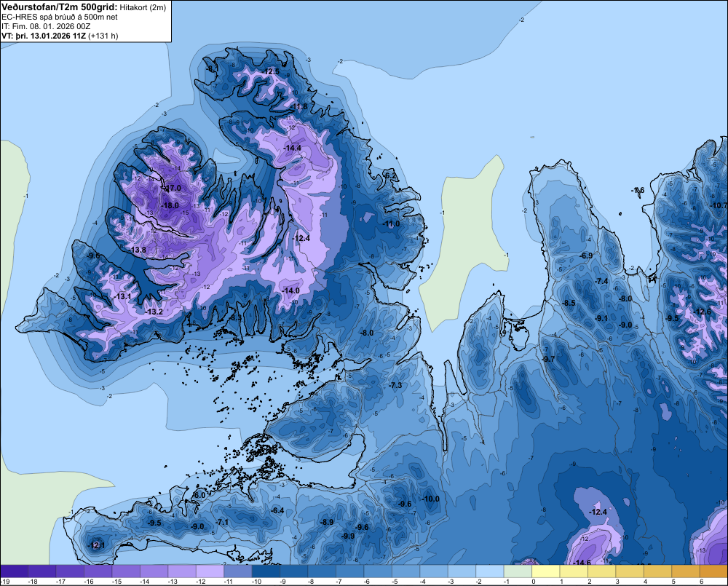Screen dimensions: 728x586
Task: Click the -10.7 temperature label
Action: 719,205
